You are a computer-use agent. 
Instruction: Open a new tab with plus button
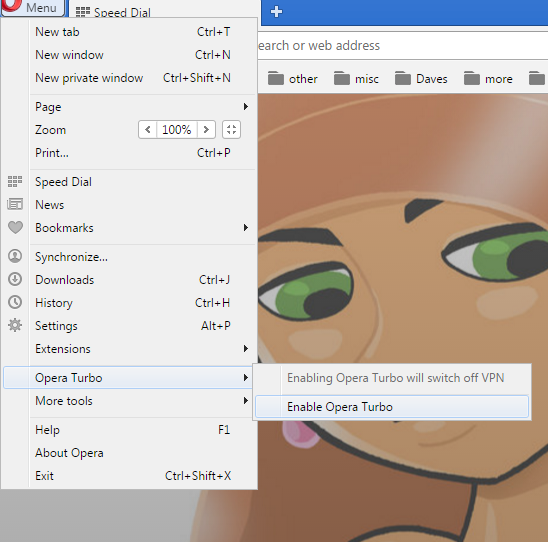click(276, 12)
